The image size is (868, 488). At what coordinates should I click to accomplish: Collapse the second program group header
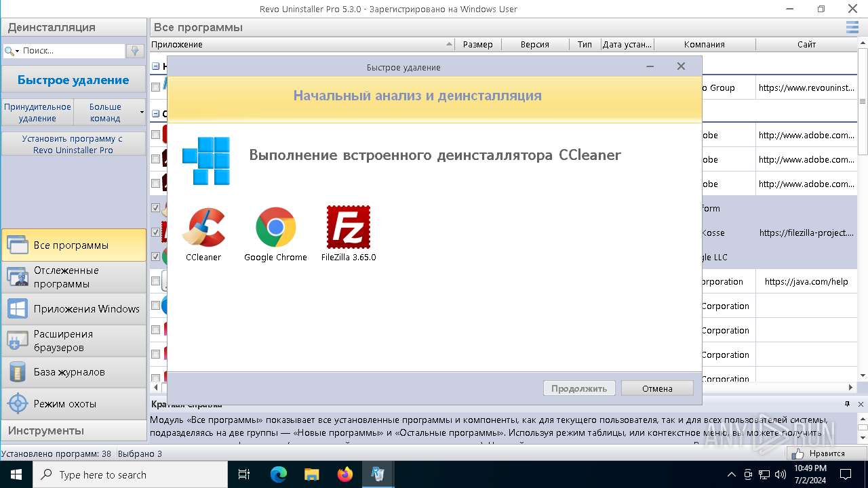[x=156, y=114]
